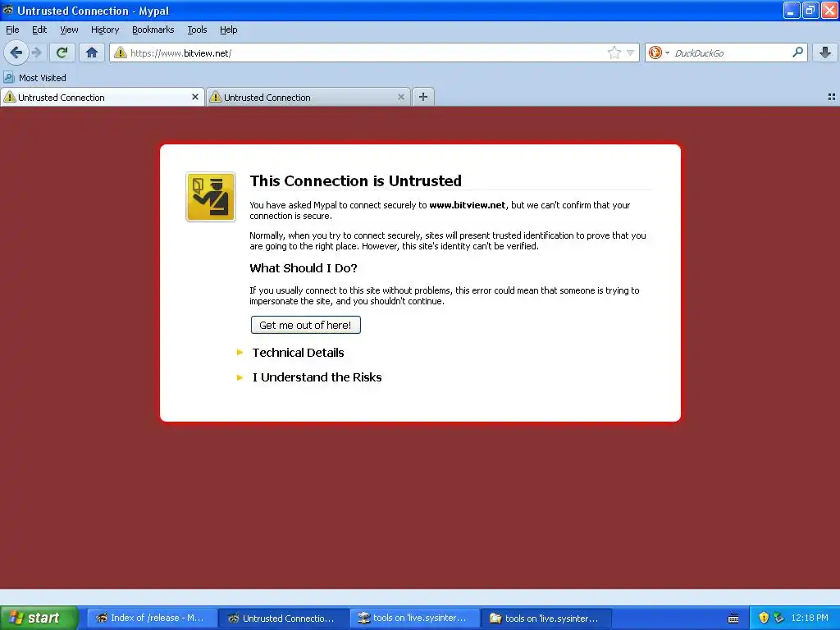Open the Help menu

(x=228, y=30)
